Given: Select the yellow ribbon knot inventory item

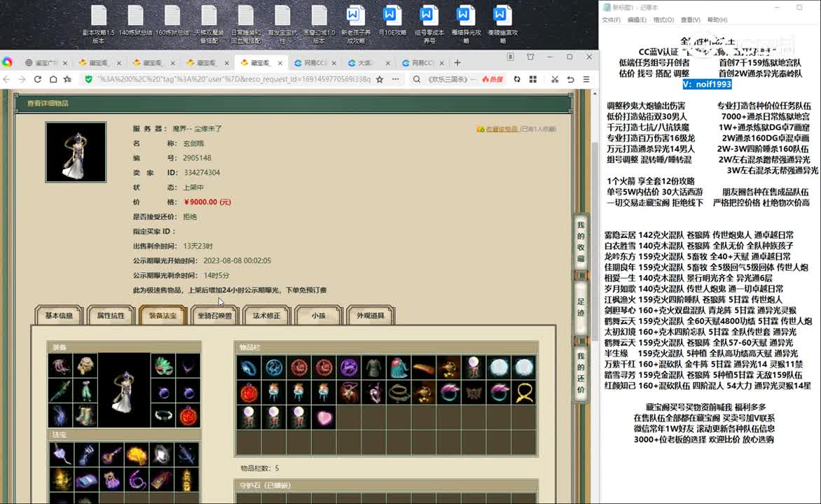Looking at the screenshot, I should point(523,393).
